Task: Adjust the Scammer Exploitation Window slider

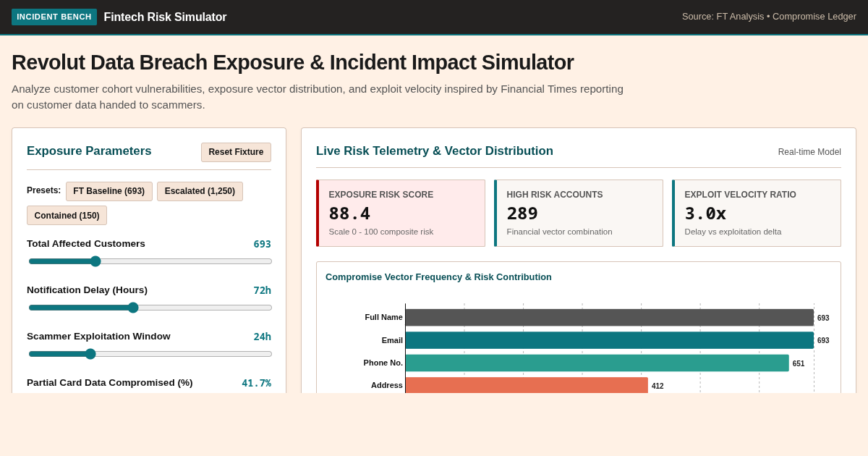Action: [150, 354]
